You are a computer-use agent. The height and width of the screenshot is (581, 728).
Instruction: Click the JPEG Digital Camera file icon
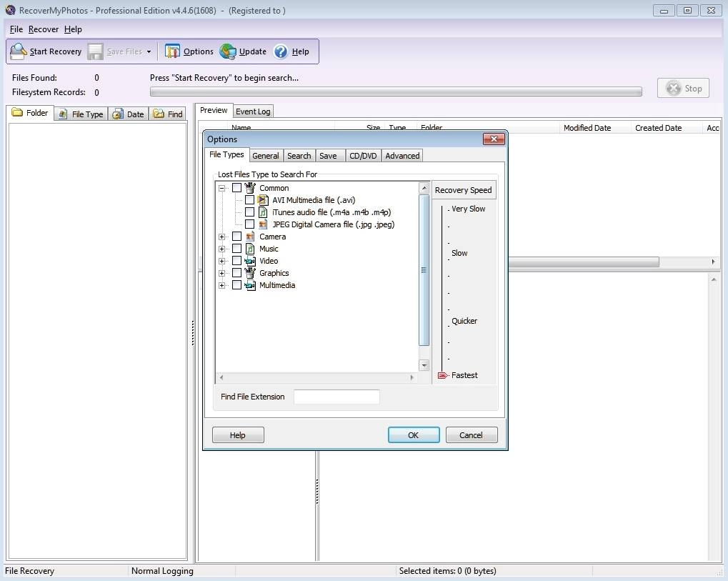pos(263,224)
